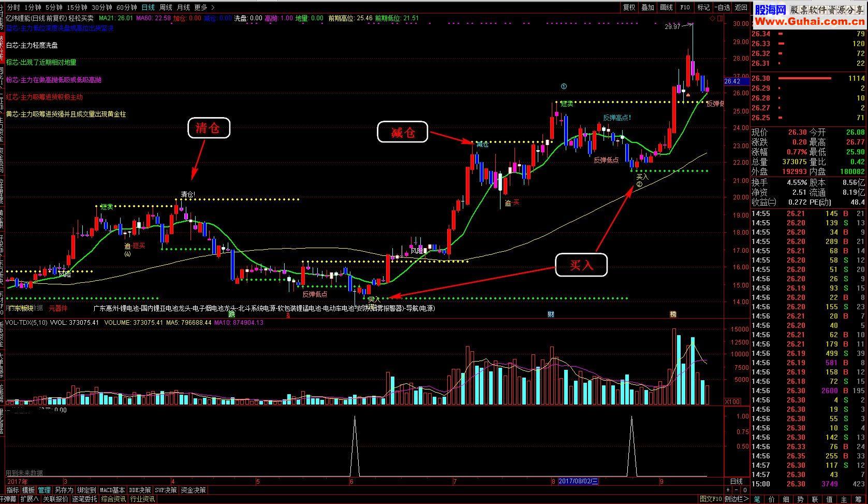Select the 资金决策 template
This screenshot has height=504, width=868.
point(193,490)
